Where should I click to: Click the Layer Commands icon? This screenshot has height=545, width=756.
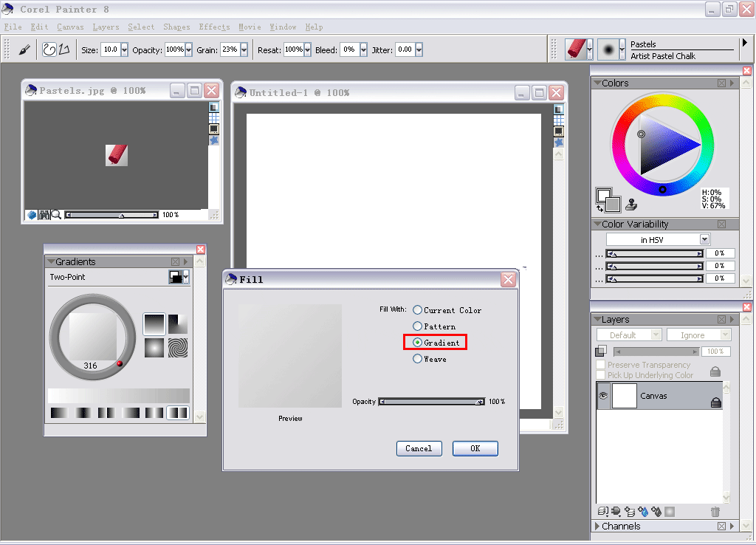602,511
